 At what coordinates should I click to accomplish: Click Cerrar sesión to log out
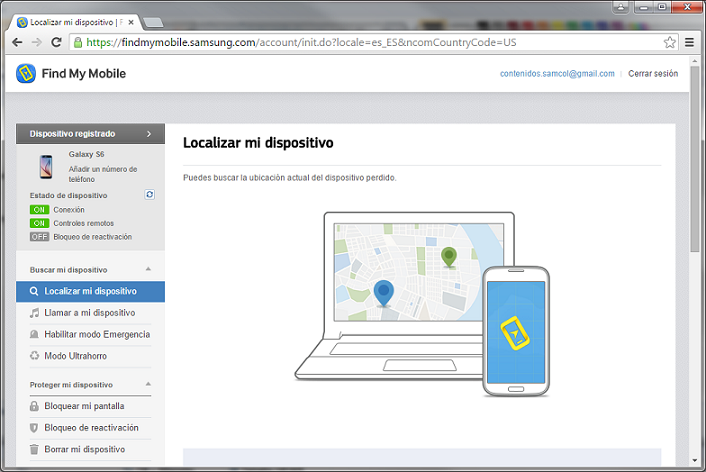pyautogui.click(x=653, y=73)
